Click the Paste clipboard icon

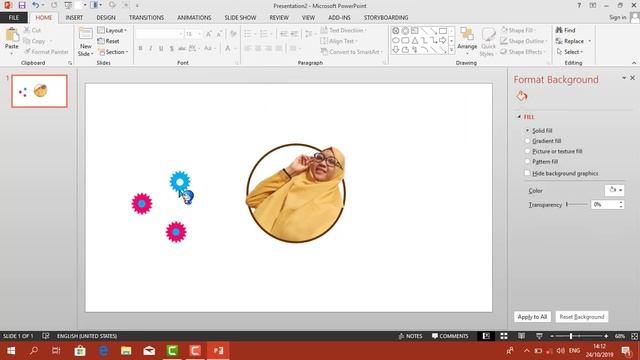tap(12, 35)
